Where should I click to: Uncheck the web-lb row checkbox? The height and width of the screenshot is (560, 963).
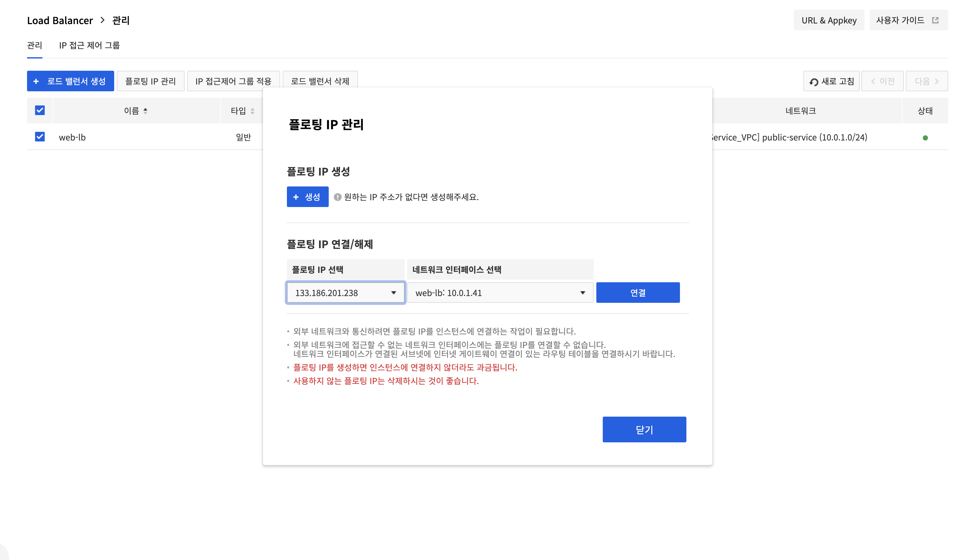[40, 137]
